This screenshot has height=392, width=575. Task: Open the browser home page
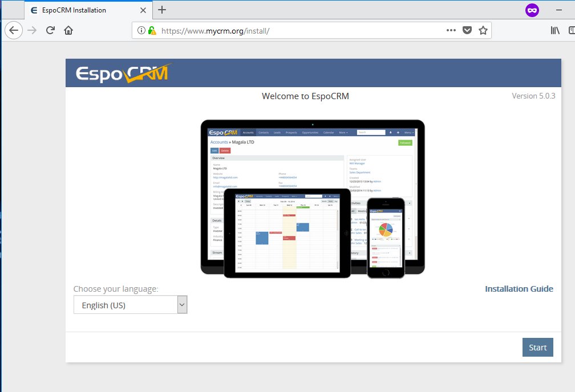68,30
